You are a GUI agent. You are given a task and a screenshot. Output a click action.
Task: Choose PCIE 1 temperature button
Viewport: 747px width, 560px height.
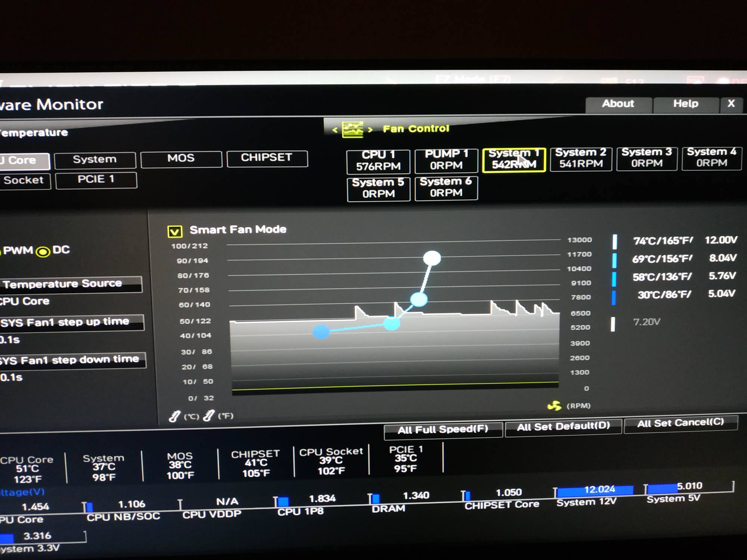tap(96, 180)
